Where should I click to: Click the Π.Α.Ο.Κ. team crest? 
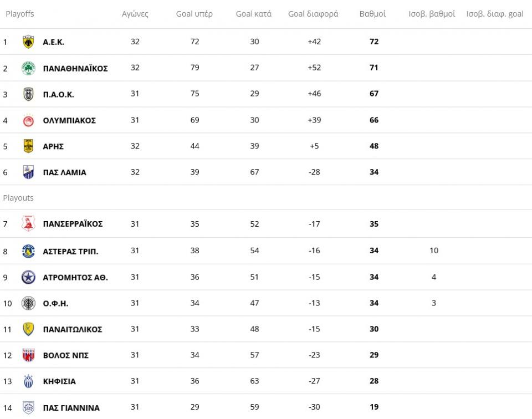28,94
